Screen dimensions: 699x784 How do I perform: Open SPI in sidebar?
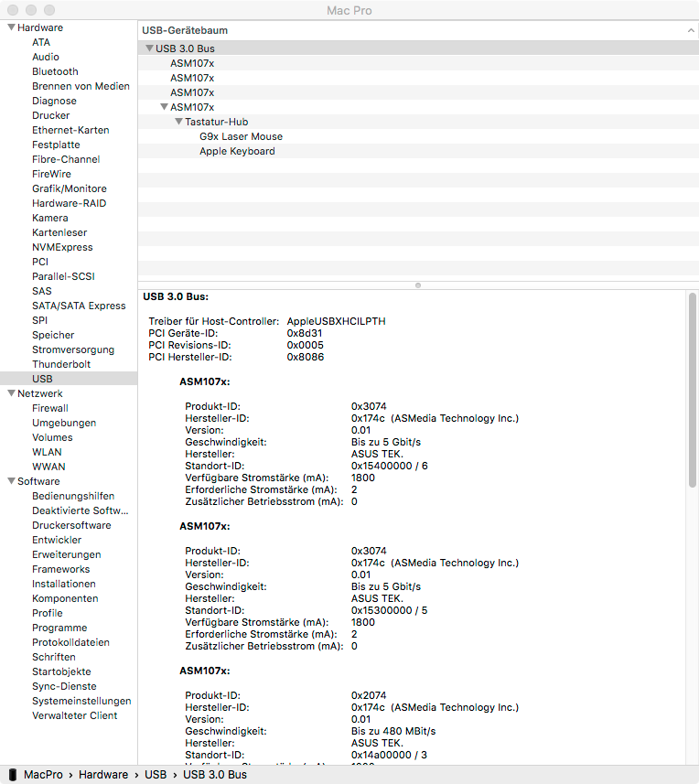pos(40,320)
